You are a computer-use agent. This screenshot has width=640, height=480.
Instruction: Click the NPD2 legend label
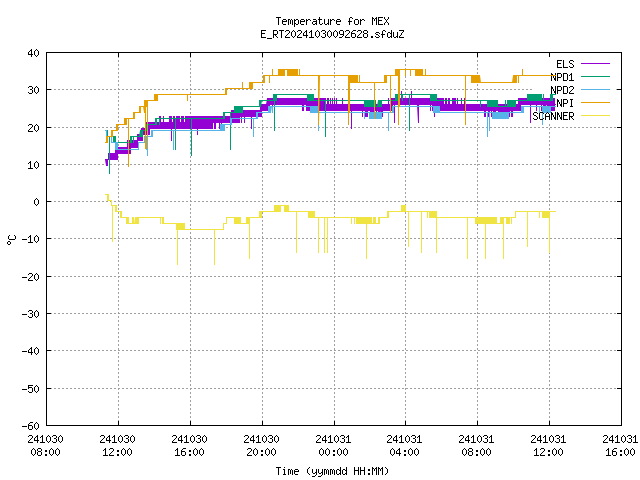click(x=562, y=90)
